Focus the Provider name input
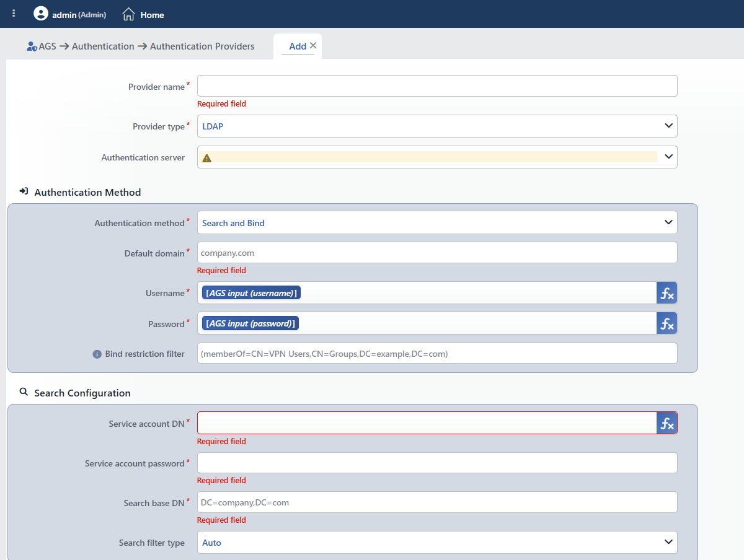744x560 pixels. [x=437, y=86]
